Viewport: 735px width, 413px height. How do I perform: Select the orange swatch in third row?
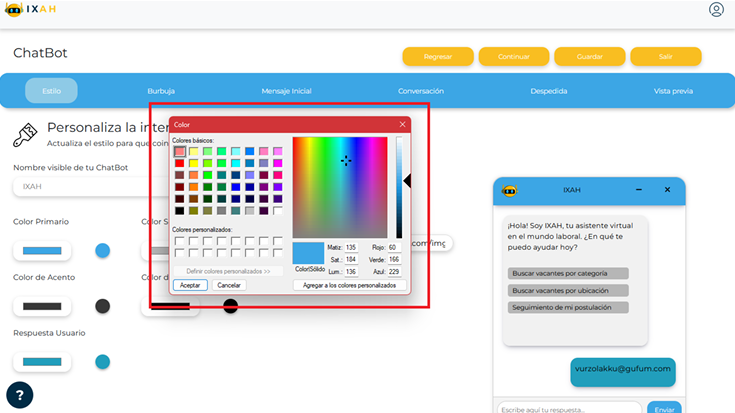pyautogui.click(x=194, y=175)
